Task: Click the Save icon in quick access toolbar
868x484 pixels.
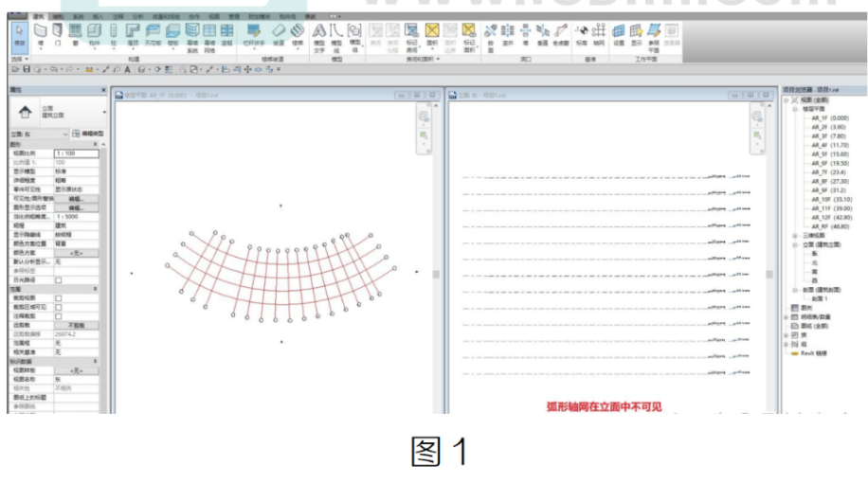Action: [26, 69]
